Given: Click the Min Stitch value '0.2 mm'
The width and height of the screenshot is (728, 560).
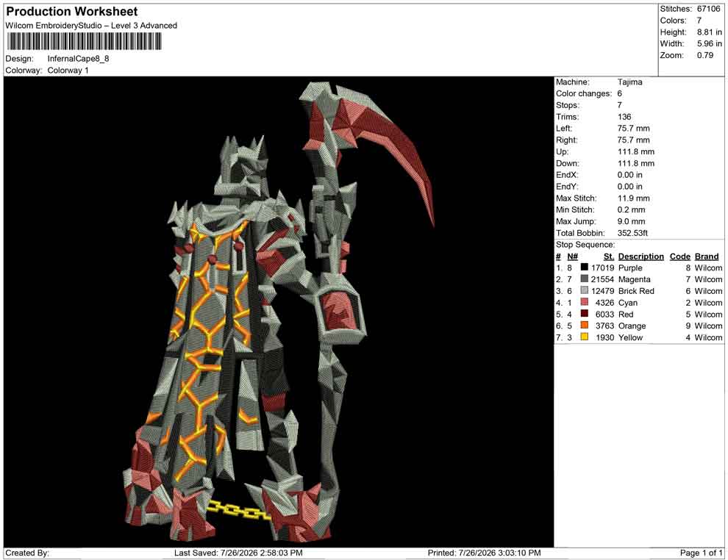Looking at the screenshot, I should (631, 209).
